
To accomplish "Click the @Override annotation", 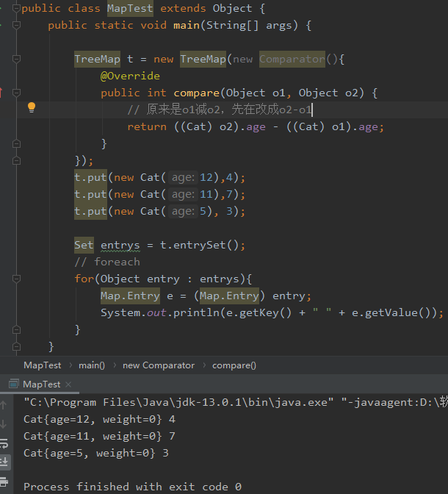I will point(130,76).
